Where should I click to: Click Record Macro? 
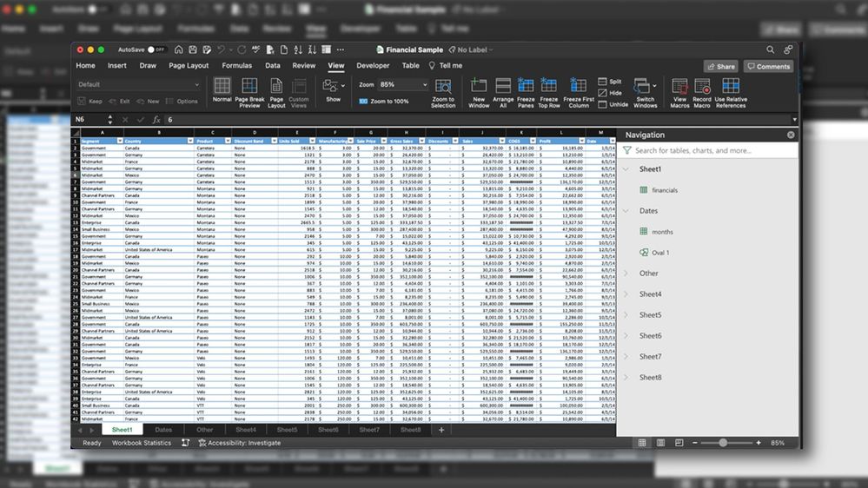(702, 92)
